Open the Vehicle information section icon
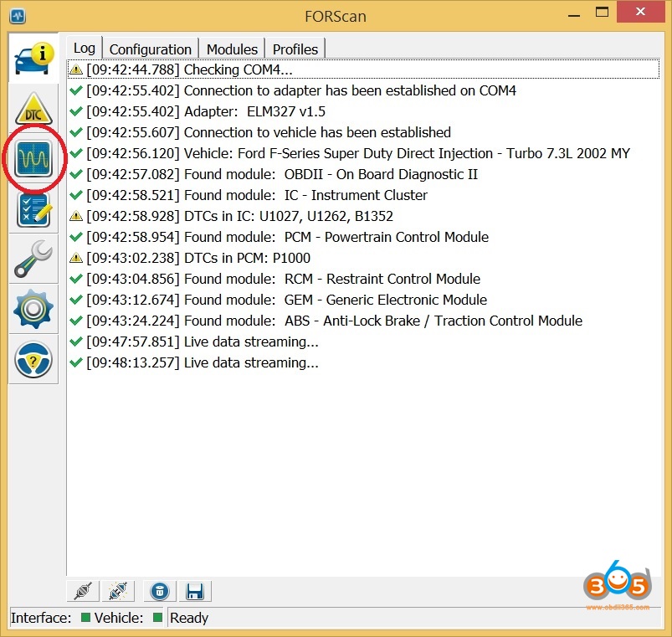Viewport: 672px width, 637px height. pyautogui.click(x=33, y=59)
